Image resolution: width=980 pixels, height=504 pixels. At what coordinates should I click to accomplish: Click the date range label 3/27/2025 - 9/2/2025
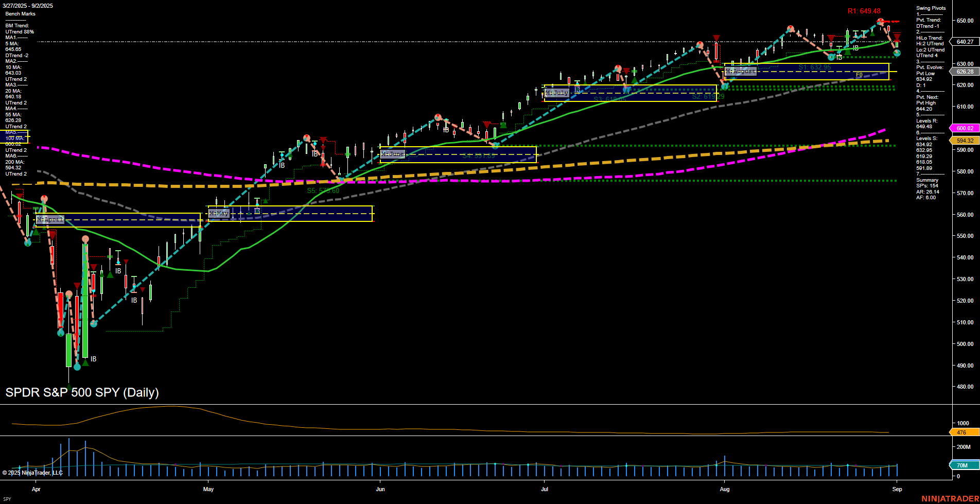click(x=28, y=6)
